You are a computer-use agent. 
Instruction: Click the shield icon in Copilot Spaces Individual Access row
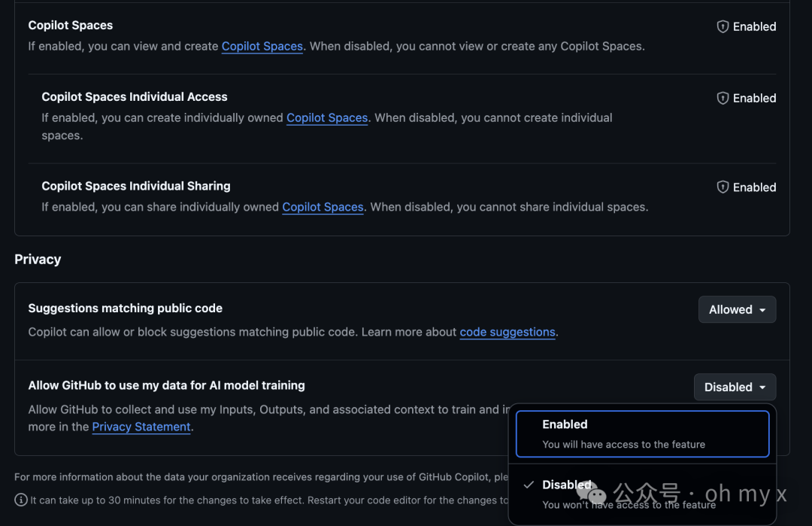point(722,98)
